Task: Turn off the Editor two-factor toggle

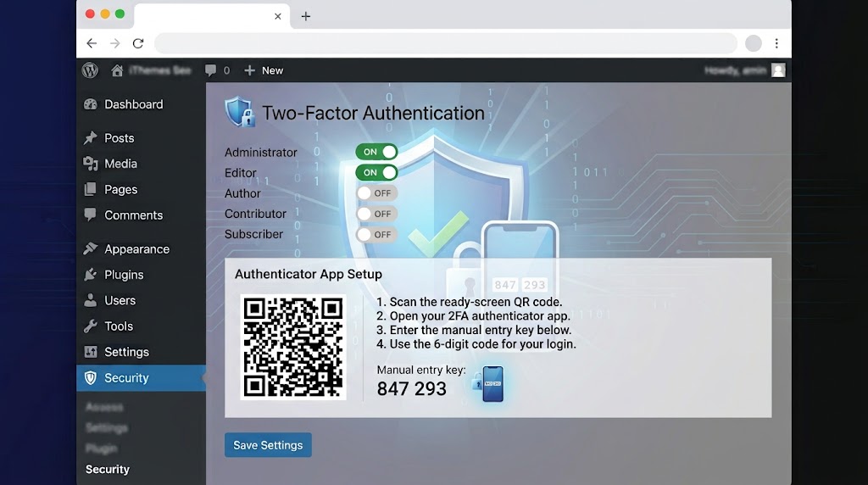Action: pyautogui.click(x=376, y=172)
